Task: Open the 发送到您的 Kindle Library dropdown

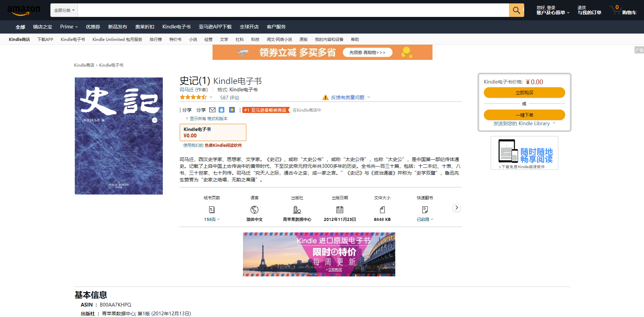Action: click(x=524, y=123)
